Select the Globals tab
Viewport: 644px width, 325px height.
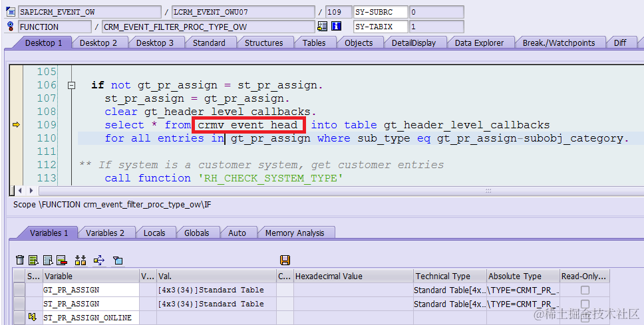[197, 233]
